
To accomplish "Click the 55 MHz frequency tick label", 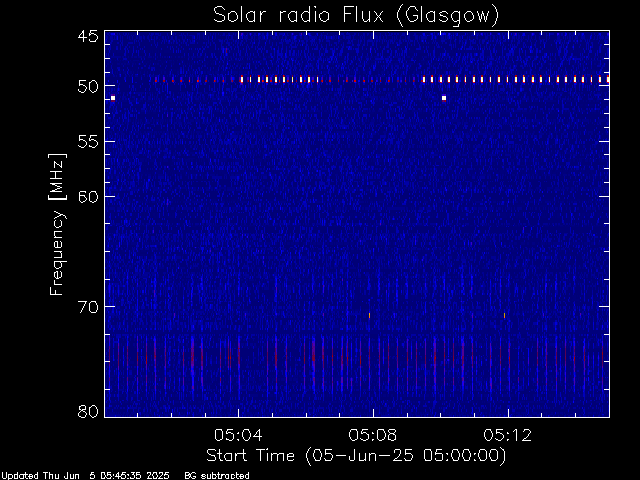I will pyautogui.click(x=88, y=142).
